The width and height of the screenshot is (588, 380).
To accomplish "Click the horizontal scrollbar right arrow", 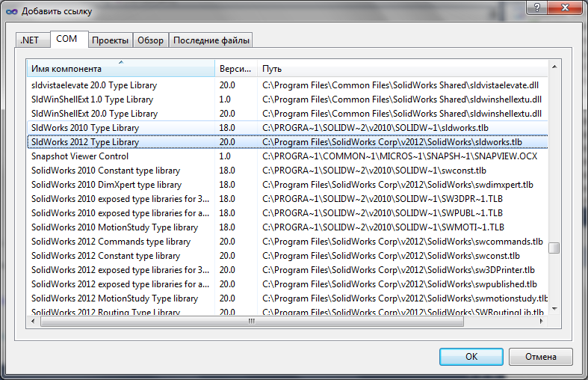I will click(542, 322).
